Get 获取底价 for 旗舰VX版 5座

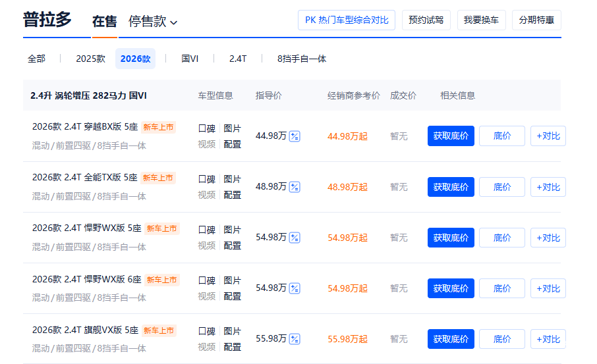pyautogui.click(x=451, y=339)
